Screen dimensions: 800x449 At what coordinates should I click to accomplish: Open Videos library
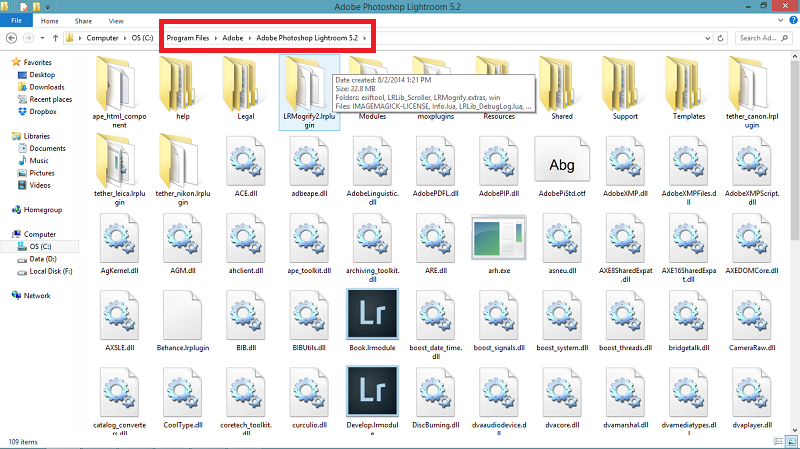pyautogui.click(x=40, y=185)
